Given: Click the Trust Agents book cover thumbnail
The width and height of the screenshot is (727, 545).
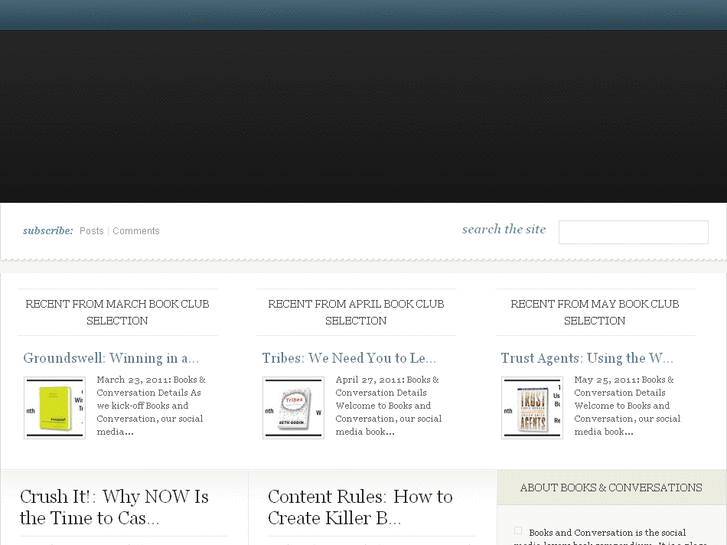Looking at the screenshot, I should (x=532, y=408).
